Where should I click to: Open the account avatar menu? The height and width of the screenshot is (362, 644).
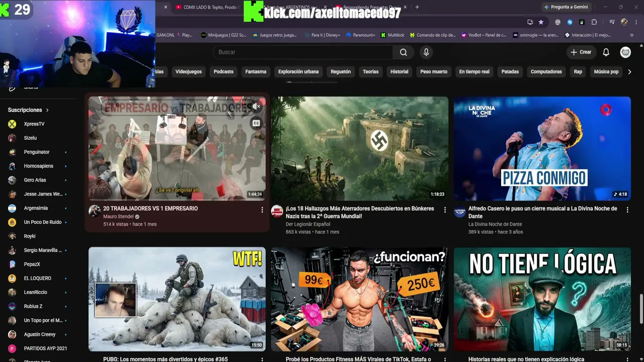625,52
